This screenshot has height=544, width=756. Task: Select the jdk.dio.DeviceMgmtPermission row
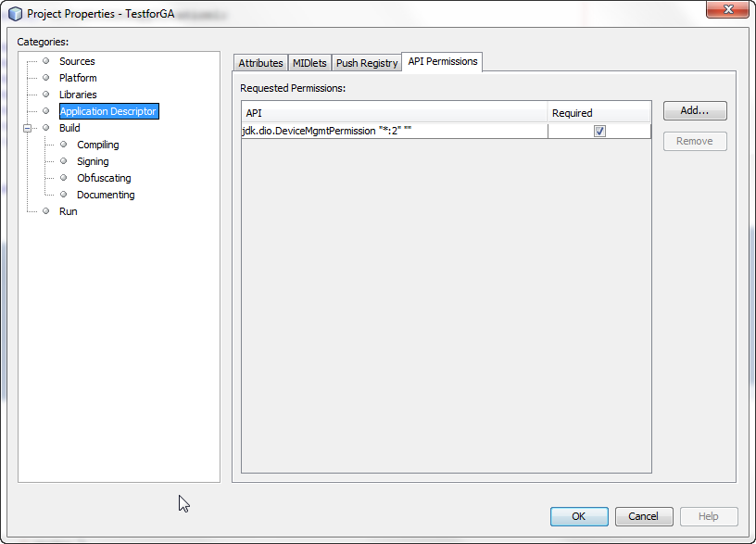click(446, 132)
